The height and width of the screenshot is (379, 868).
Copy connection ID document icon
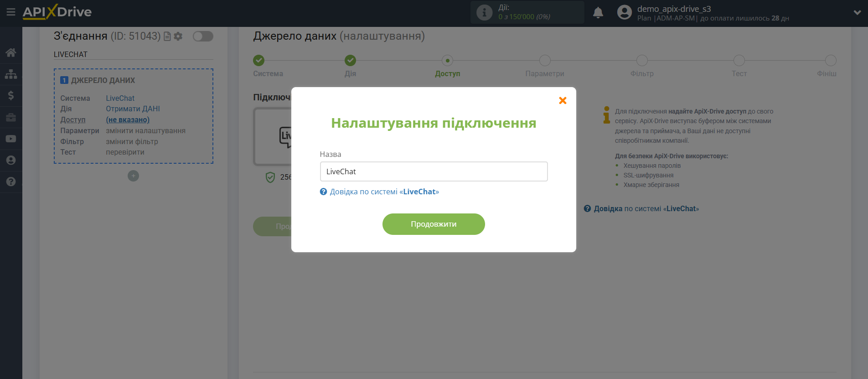coord(167,36)
